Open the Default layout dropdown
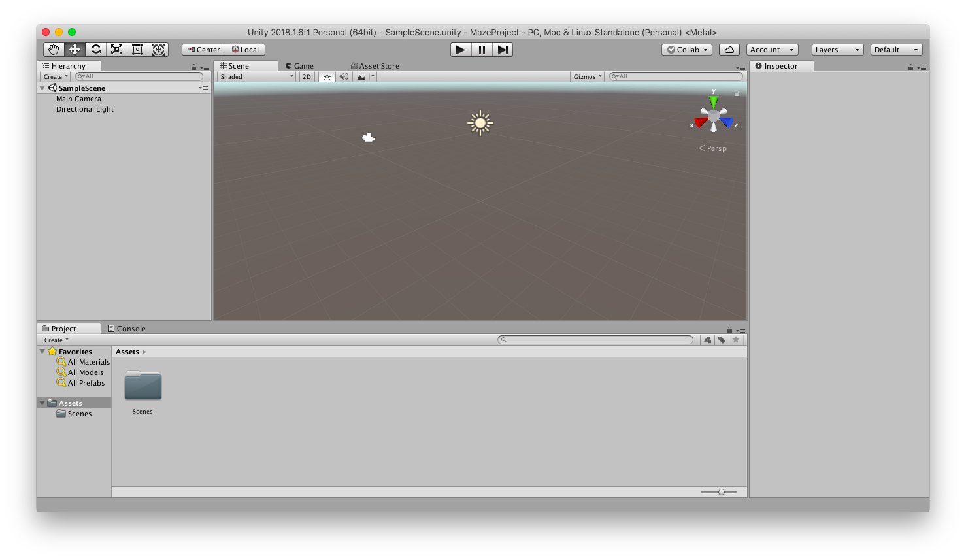This screenshot has width=966, height=560. pos(897,50)
